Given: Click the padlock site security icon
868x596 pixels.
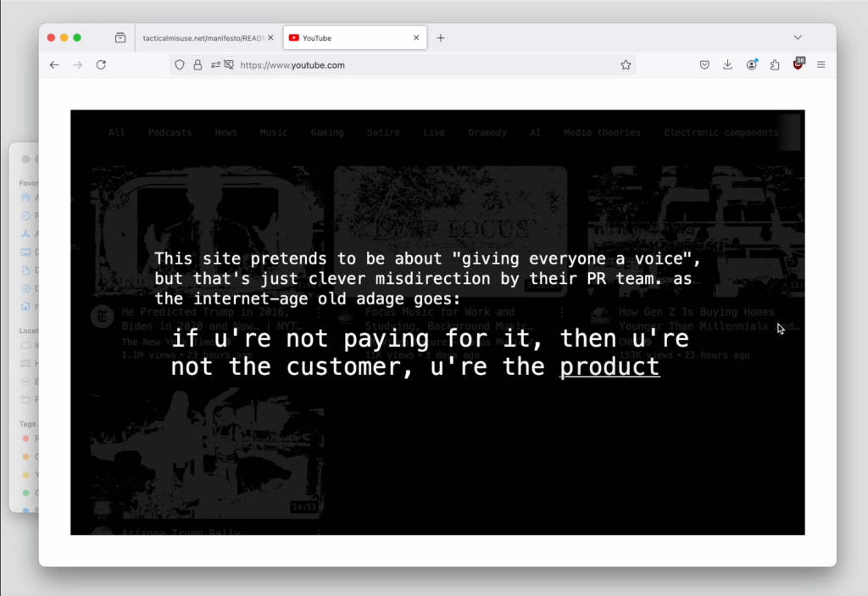Looking at the screenshot, I should [198, 65].
